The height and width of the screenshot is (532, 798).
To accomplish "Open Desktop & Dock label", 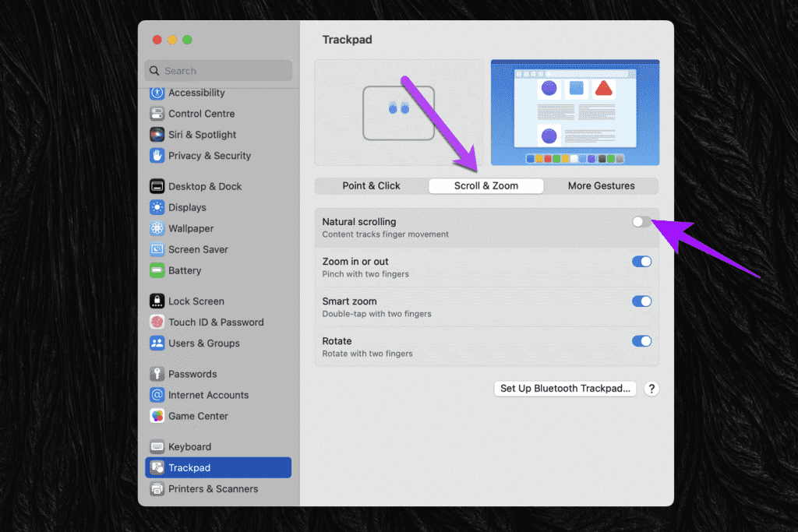I will click(205, 186).
